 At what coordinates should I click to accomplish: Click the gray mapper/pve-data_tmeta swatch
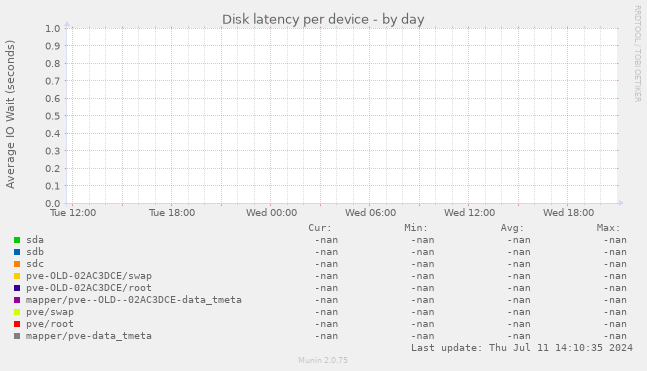[17, 336]
